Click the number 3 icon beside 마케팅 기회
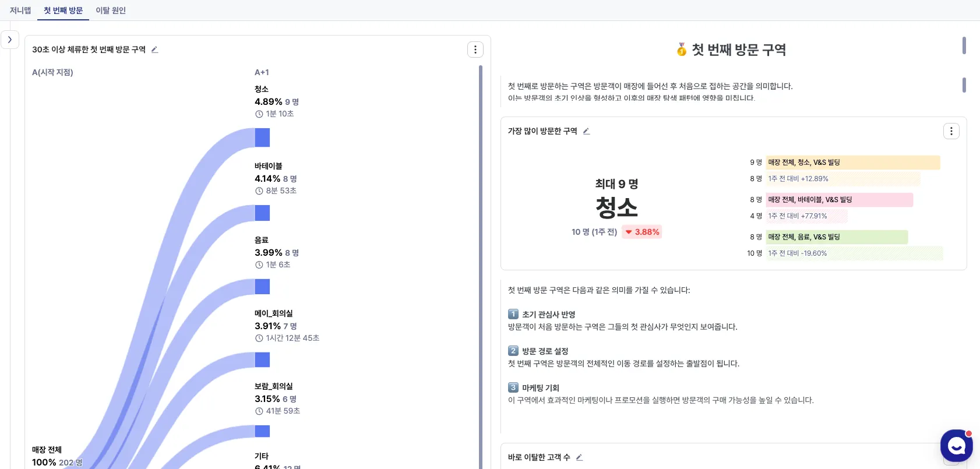This screenshot has width=980, height=469. pos(513,387)
